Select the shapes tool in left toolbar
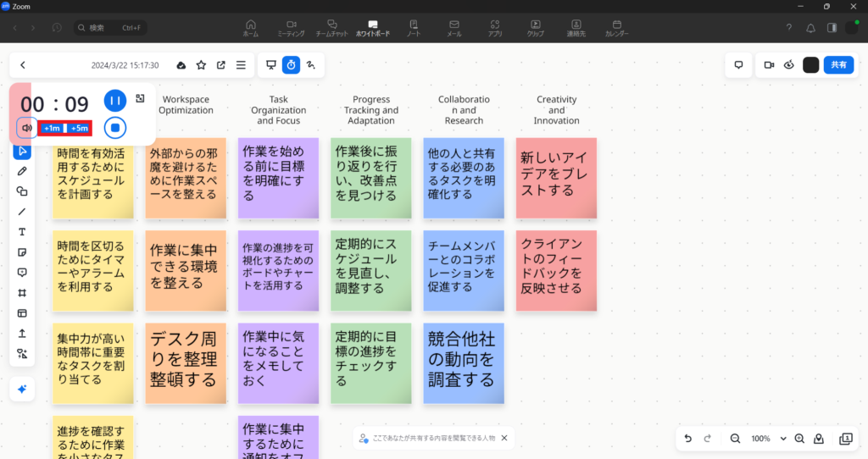868x459 pixels. [22, 191]
